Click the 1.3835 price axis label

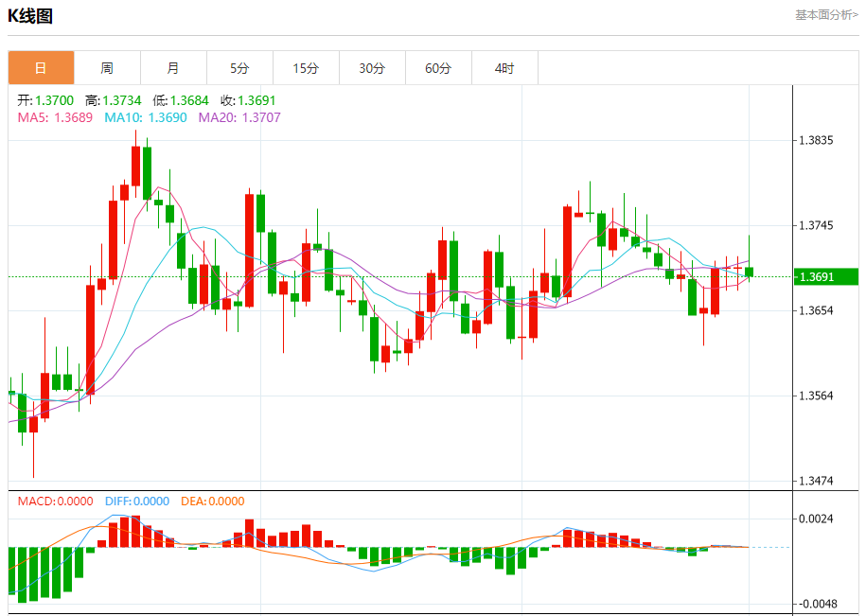(x=816, y=140)
